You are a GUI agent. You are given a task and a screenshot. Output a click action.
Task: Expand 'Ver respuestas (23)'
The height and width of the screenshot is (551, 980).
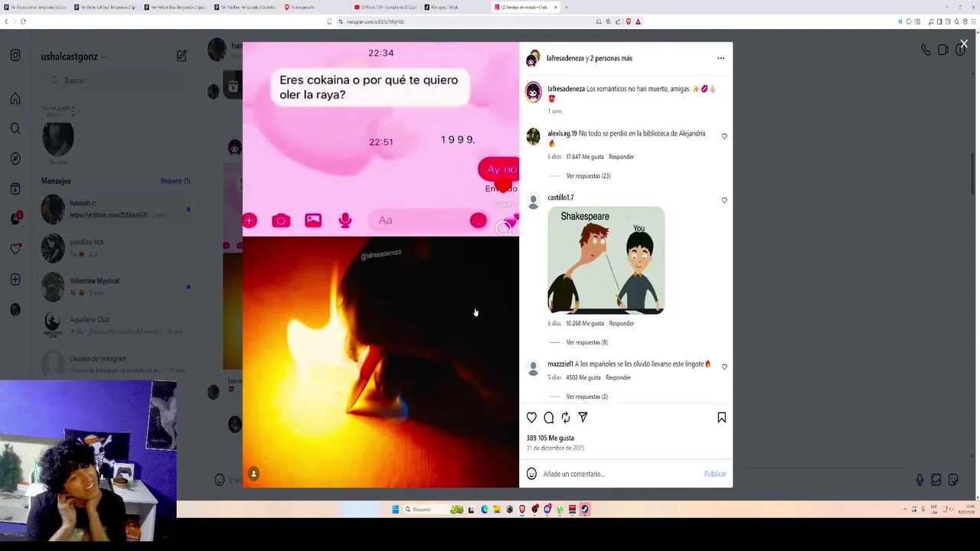tap(588, 176)
